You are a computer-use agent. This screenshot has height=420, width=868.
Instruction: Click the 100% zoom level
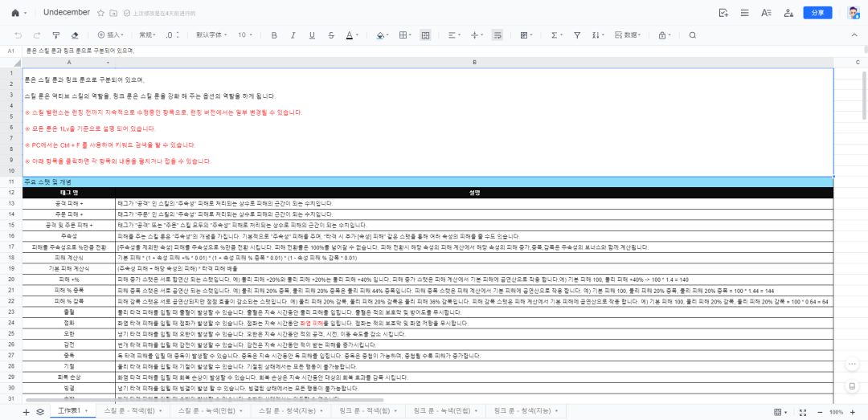837,412
